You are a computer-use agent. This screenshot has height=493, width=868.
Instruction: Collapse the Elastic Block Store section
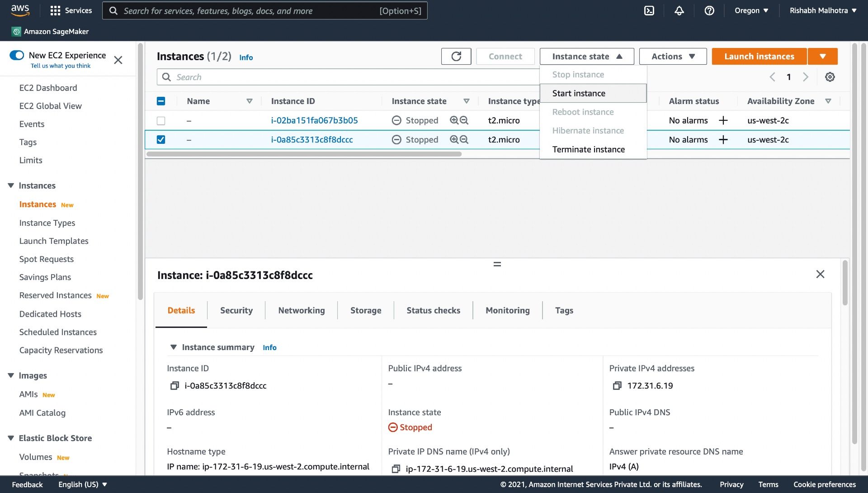point(11,438)
